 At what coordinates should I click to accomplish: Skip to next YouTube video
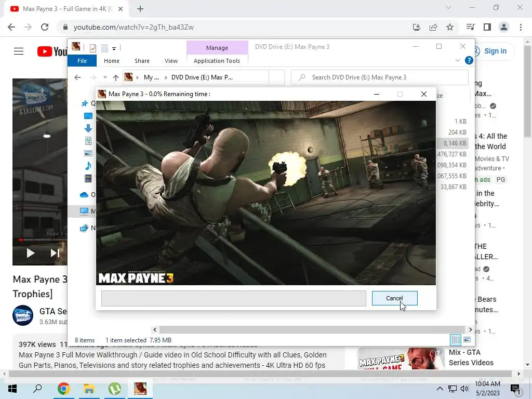[x=55, y=253]
